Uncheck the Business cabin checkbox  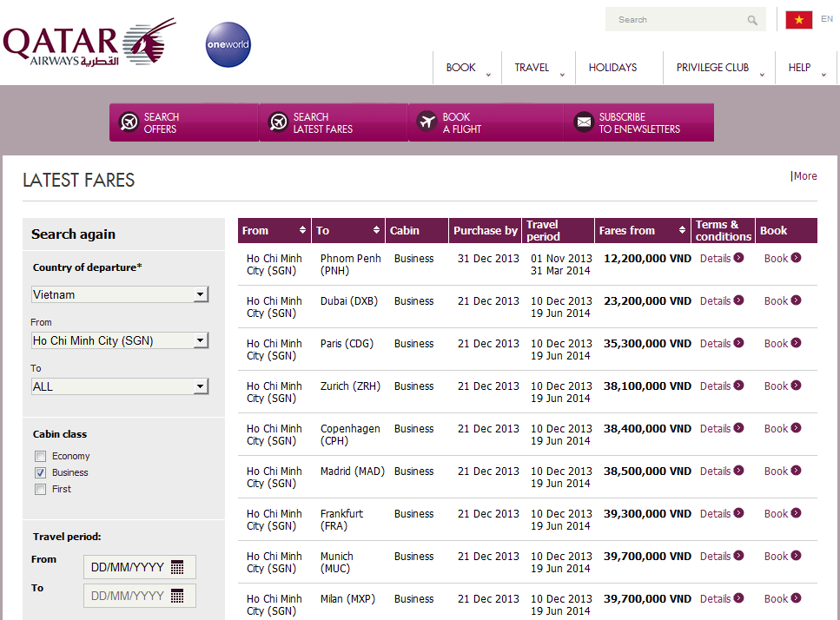coord(40,473)
